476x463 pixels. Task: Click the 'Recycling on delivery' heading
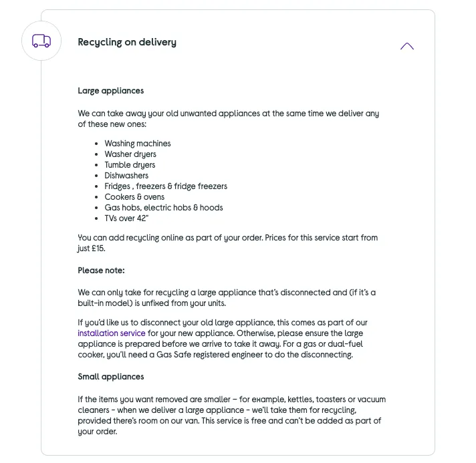click(x=127, y=42)
